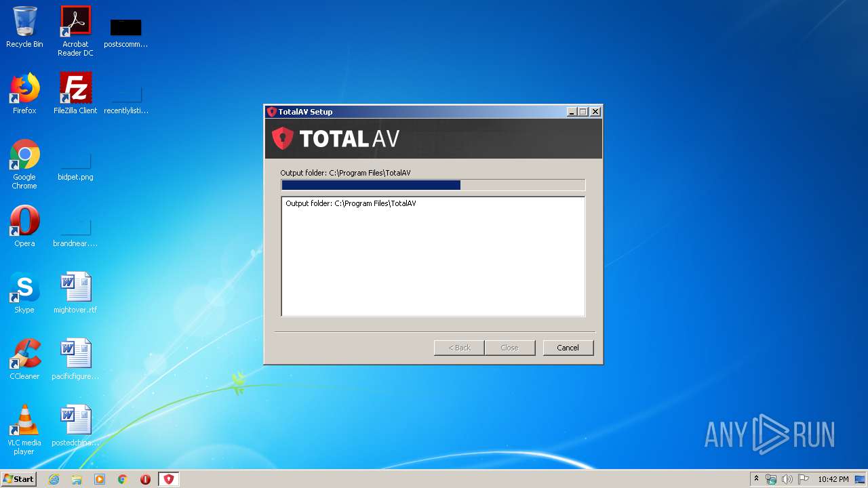The width and height of the screenshot is (868, 488).
Task: Open Windows Media Player in the taskbar
Action: (x=100, y=479)
